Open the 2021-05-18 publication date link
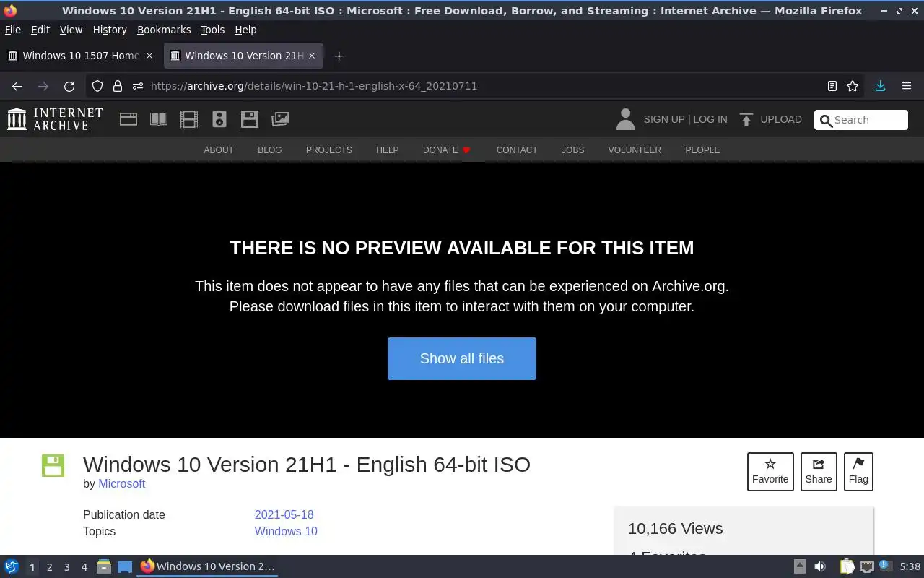This screenshot has width=924, height=578. [284, 515]
